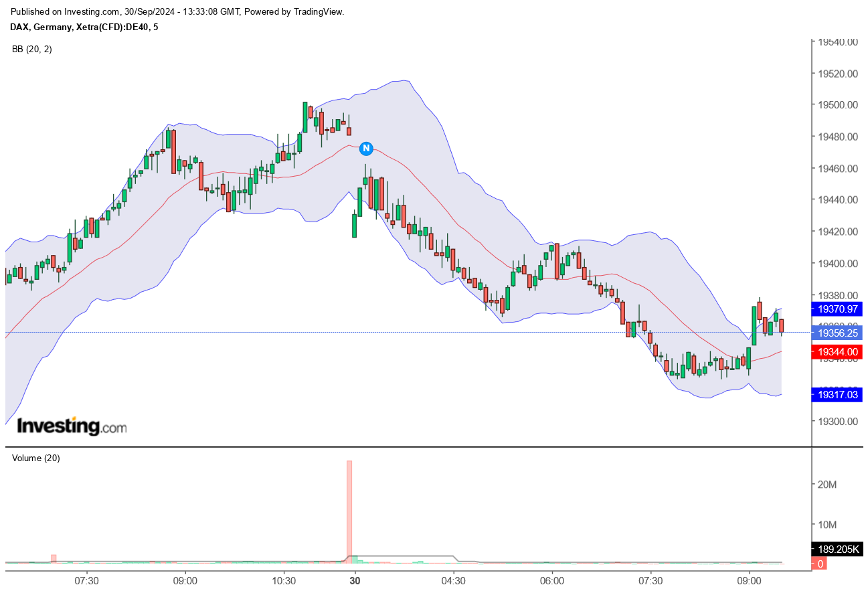Click the 04:30 time axis label

pyautogui.click(x=453, y=580)
